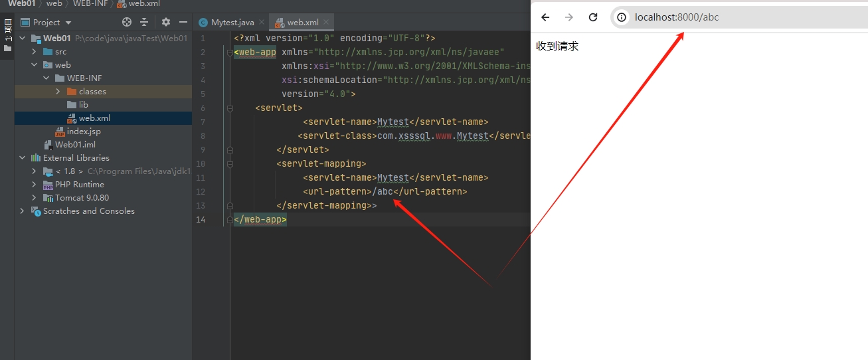This screenshot has width=868, height=360.
Task: Hide the Project tool window
Action: tap(183, 22)
